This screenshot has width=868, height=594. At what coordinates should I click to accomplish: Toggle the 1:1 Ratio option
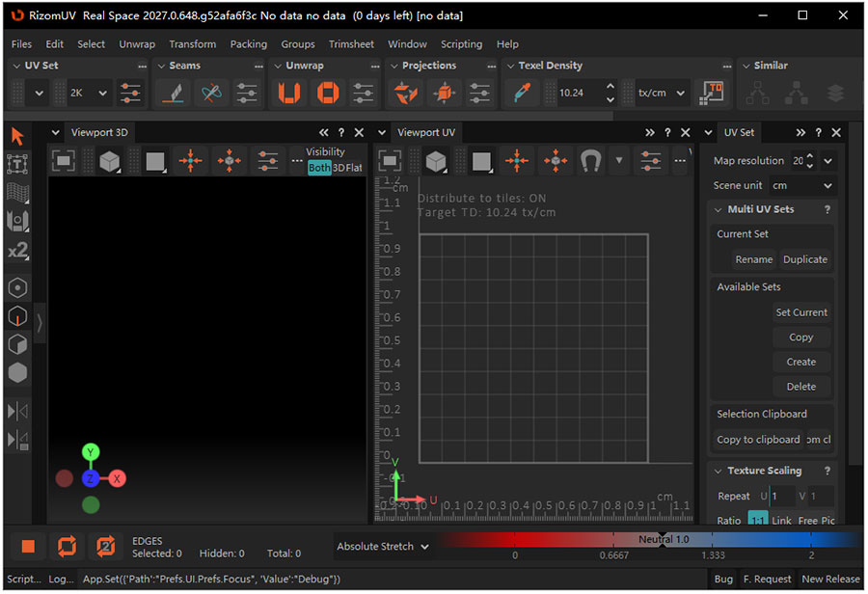click(758, 521)
